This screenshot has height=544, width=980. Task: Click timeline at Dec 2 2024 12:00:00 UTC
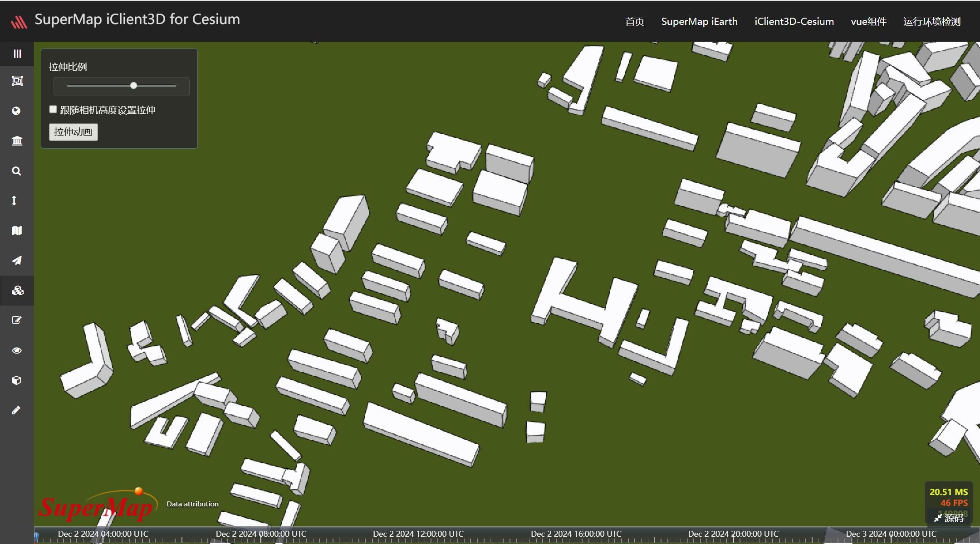click(418, 534)
